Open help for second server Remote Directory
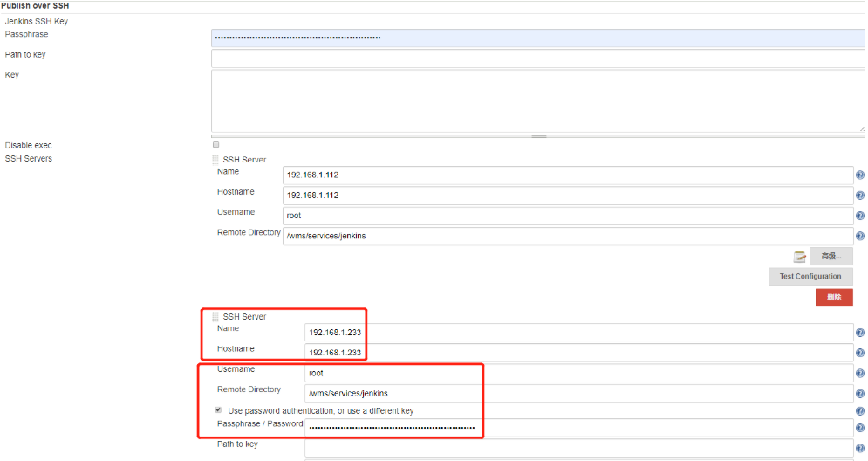868x461 pixels. [x=859, y=394]
